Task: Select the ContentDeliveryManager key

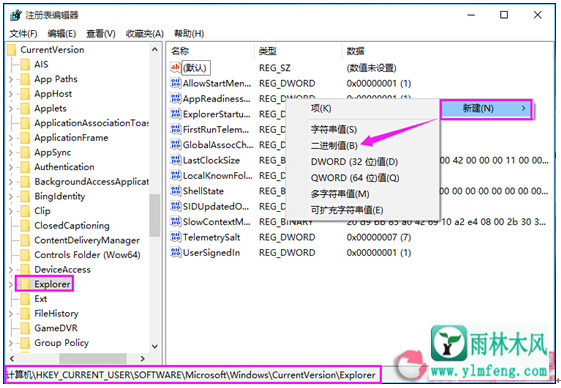Action: 87,240
